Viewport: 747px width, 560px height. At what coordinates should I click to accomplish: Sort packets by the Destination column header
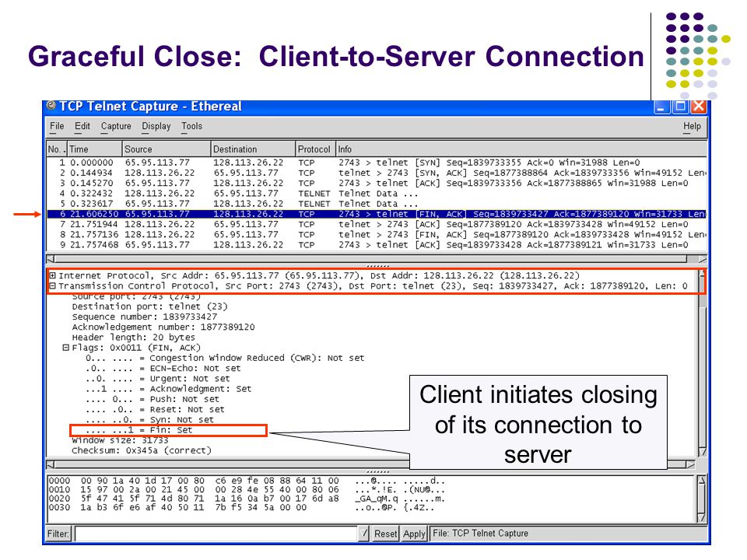(252, 149)
